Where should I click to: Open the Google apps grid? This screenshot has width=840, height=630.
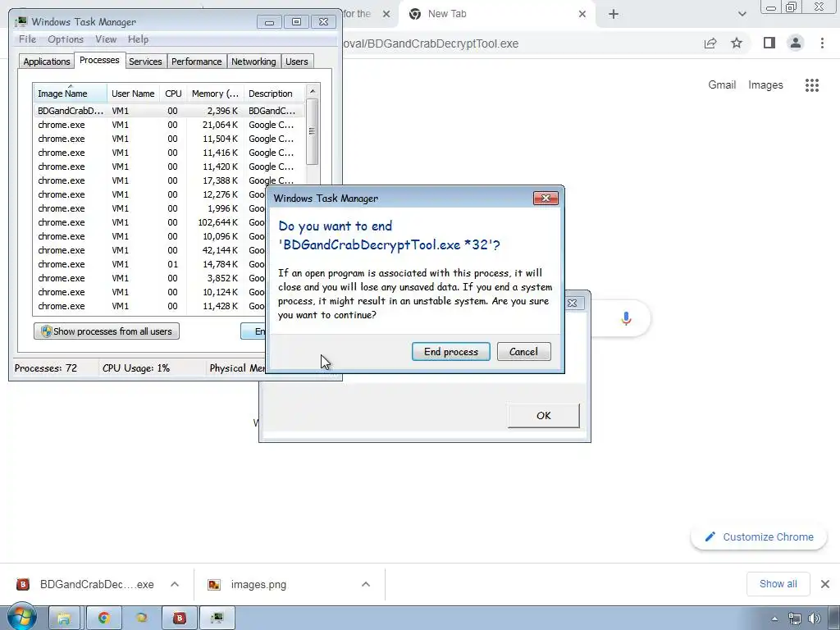coord(811,85)
